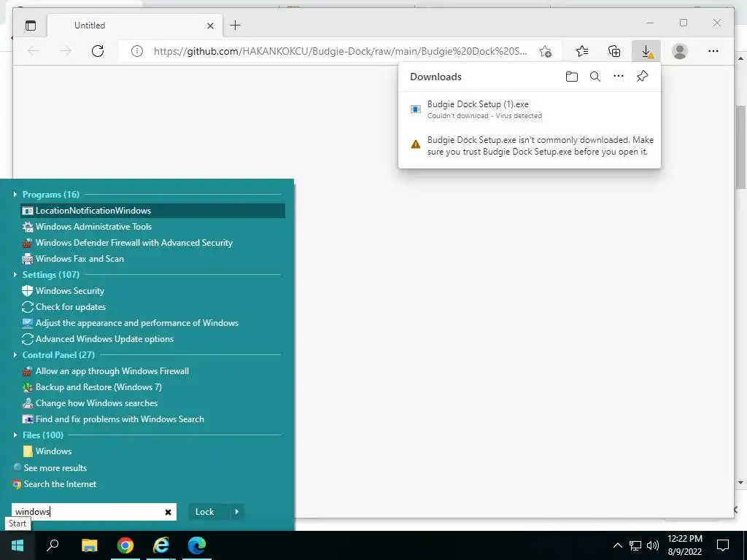Image resolution: width=747 pixels, height=560 pixels.
Task: Open the tab actions menu icon
Action: [x=31, y=26]
